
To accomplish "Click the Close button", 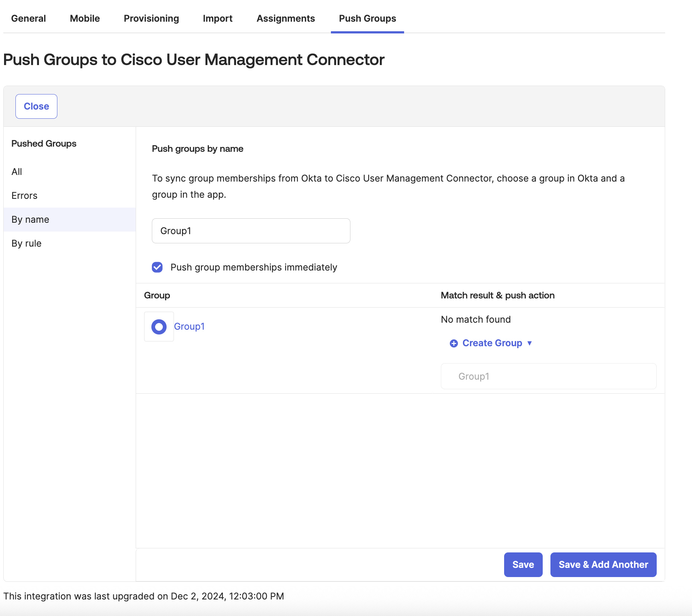I will (36, 106).
